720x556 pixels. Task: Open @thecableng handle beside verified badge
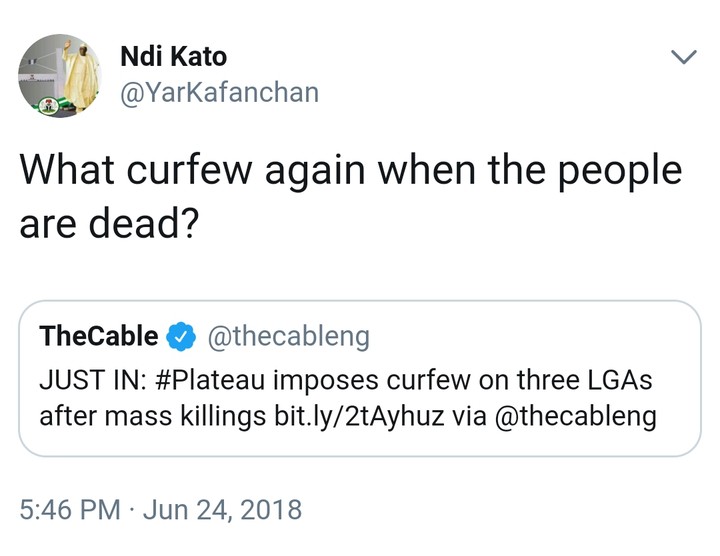click(x=287, y=337)
